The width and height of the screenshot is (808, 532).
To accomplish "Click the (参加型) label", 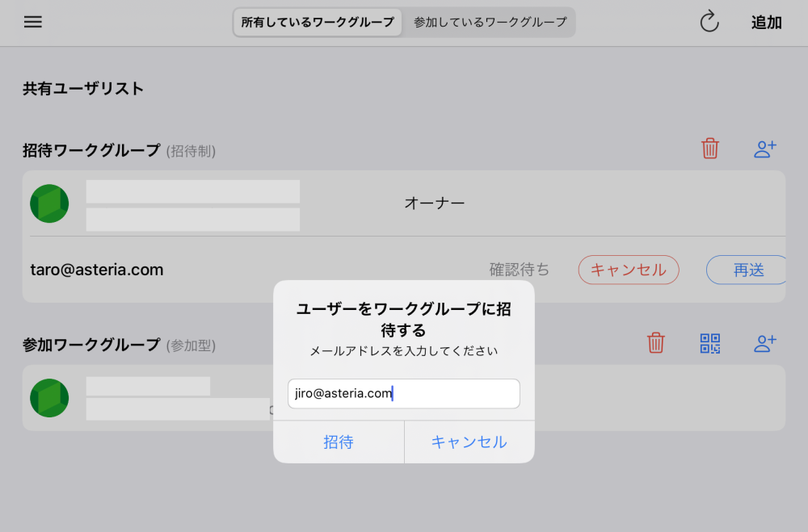I will tap(191, 345).
